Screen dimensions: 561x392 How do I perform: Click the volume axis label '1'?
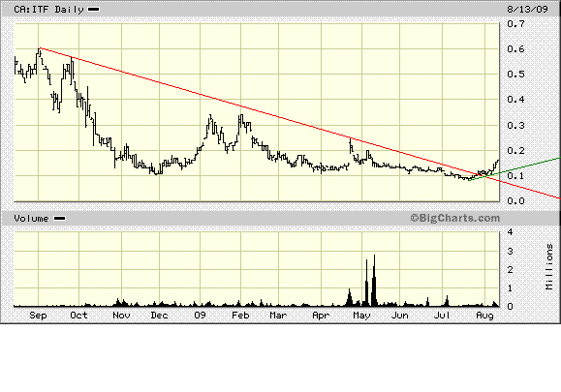[511, 288]
